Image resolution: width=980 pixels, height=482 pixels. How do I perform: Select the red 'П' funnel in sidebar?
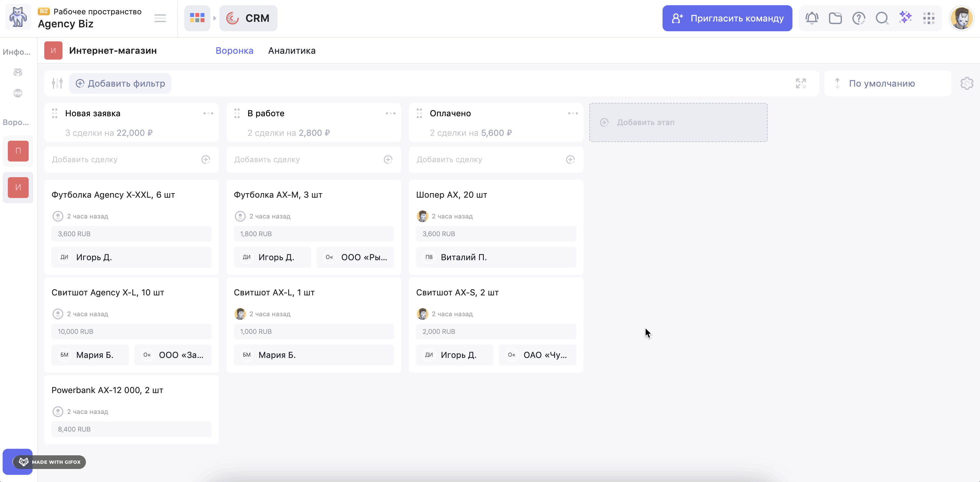[18, 151]
